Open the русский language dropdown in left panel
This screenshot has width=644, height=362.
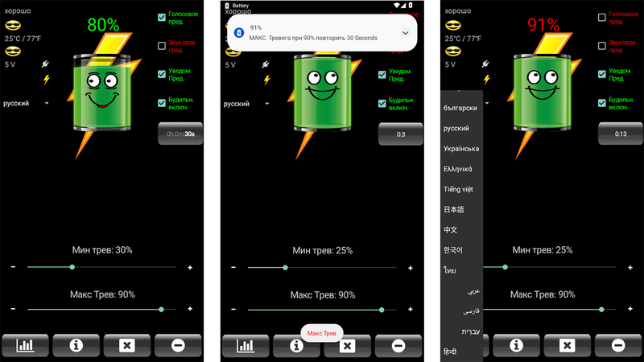(x=26, y=103)
